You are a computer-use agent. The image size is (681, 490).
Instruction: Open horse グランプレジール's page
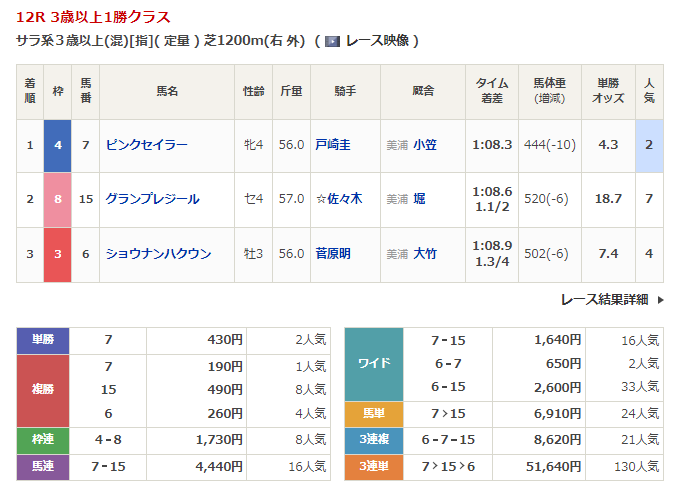(152, 199)
